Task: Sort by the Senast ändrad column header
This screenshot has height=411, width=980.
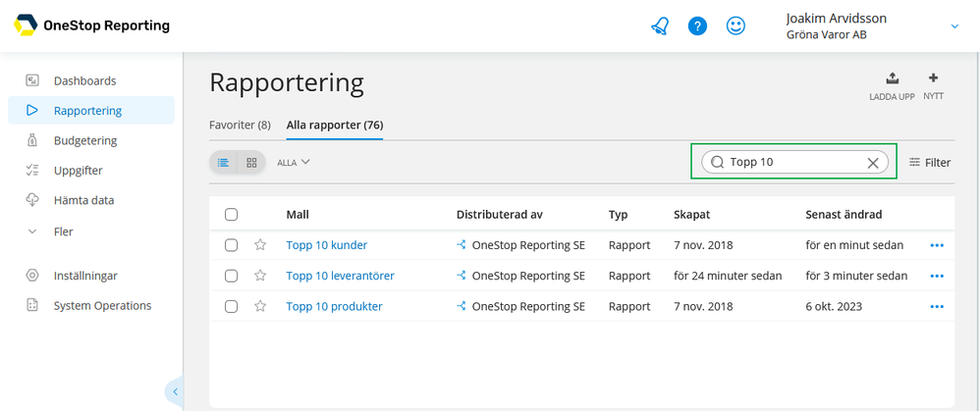Action: 844,215
